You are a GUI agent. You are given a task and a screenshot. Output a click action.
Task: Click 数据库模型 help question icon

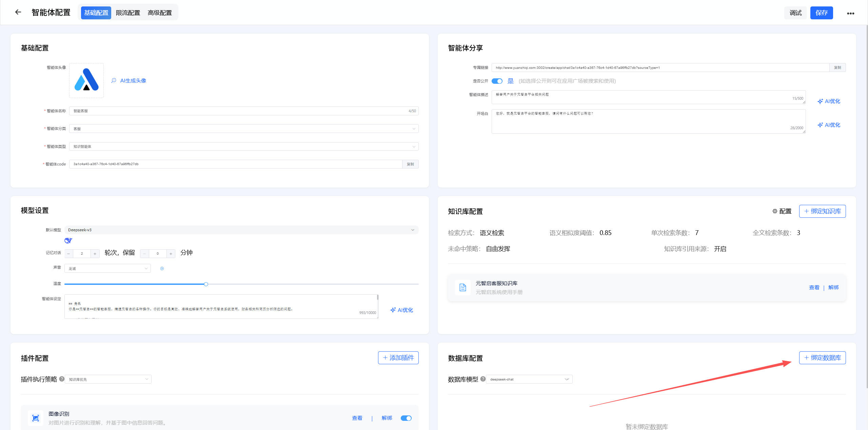click(x=483, y=379)
